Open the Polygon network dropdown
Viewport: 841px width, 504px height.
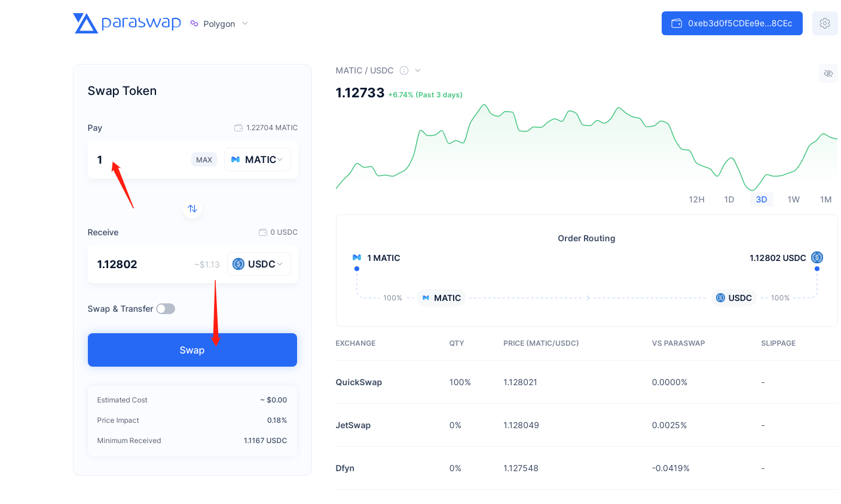pyautogui.click(x=219, y=24)
